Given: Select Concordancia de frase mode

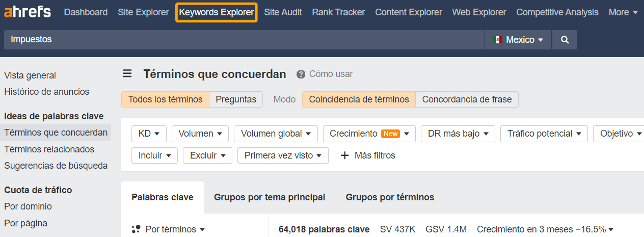Looking at the screenshot, I should point(467,99).
